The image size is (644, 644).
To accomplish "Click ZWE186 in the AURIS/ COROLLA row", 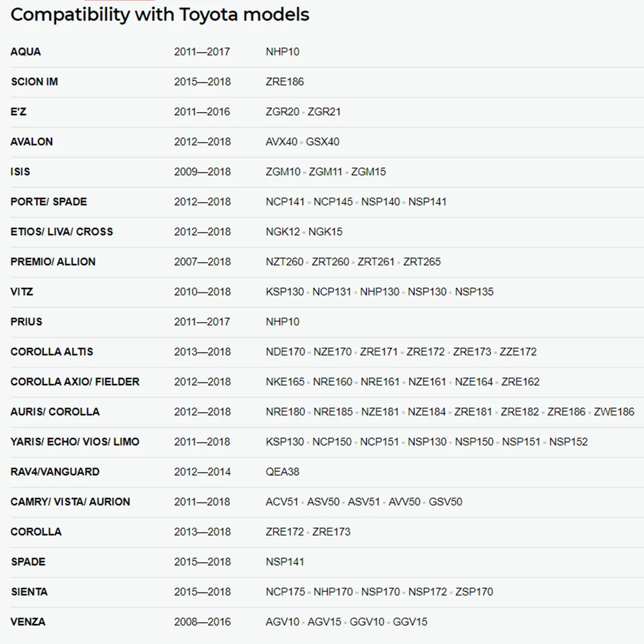I will 614,412.
